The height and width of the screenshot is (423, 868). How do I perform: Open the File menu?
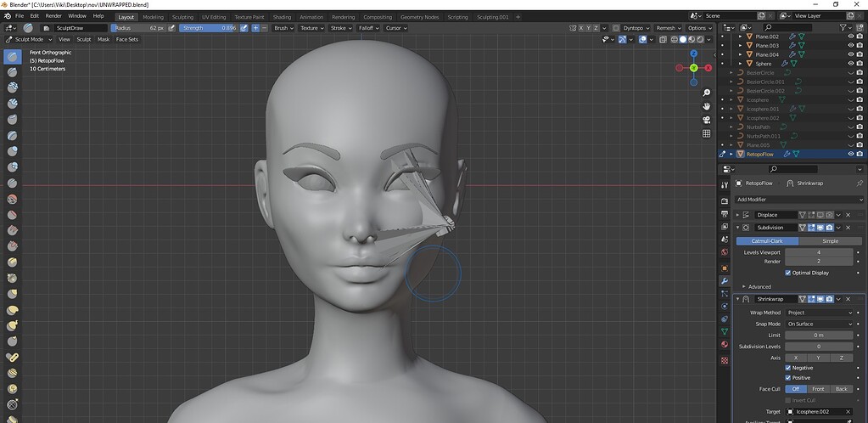[20, 16]
